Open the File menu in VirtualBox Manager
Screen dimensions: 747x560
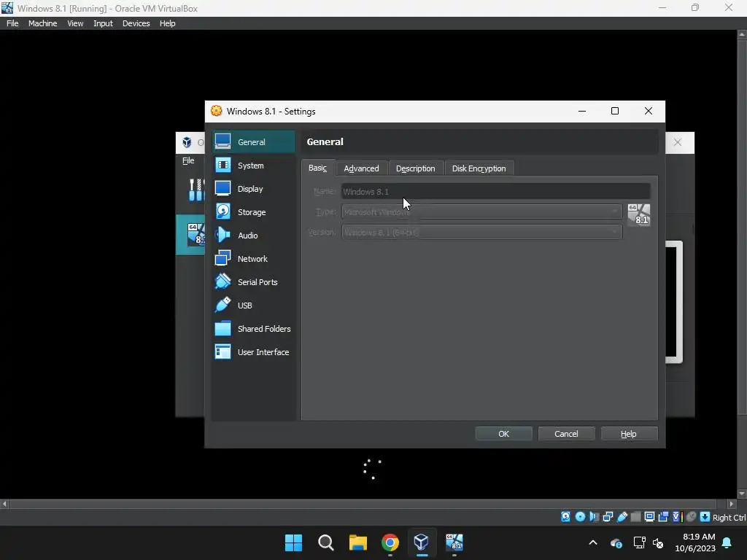(188, 160)
